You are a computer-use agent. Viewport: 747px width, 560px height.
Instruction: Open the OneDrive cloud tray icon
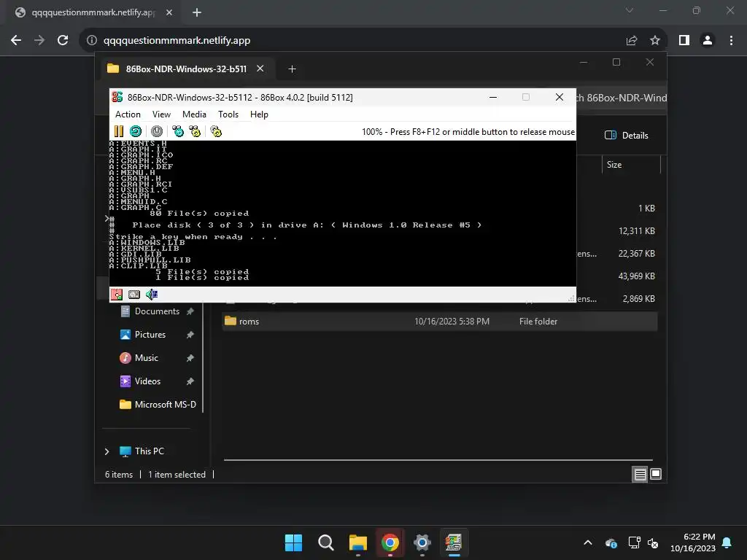pos(611,542)
